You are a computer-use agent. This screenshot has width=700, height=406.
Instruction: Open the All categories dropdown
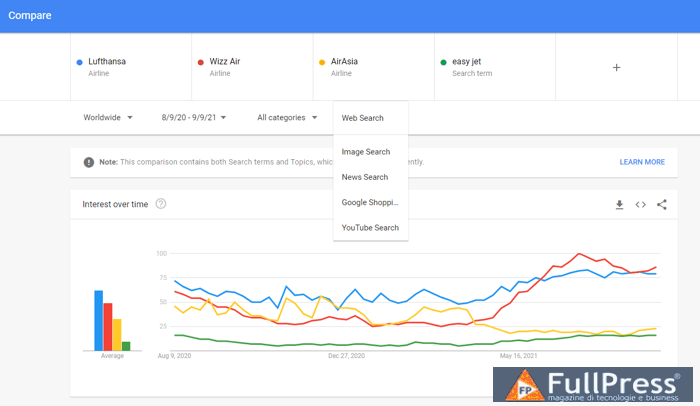[287, 118]
